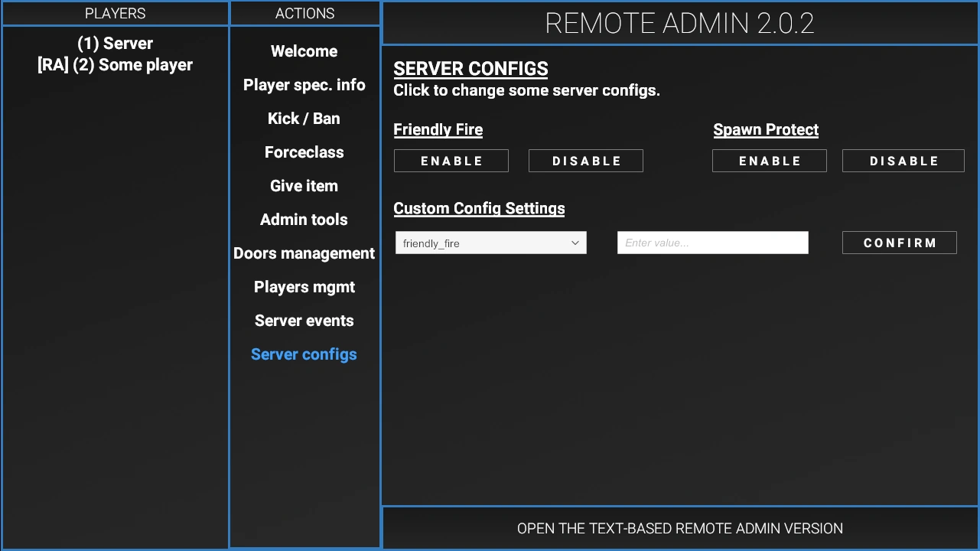Click the Spawn Protect section label
Viewport: 980px width, 551px height.
tap(766, 129)
